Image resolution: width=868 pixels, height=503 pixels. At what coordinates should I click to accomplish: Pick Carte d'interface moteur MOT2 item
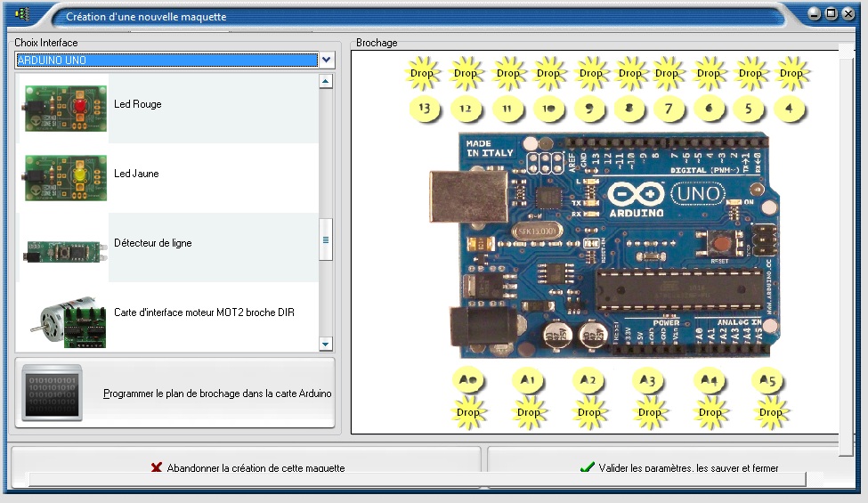point(203,312)
